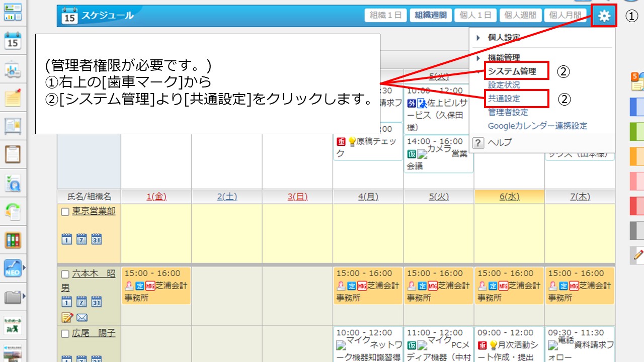The width and height of the screenshot is (644, 362).
Task: Click the 3(日) date header
Action: point(297,197)
